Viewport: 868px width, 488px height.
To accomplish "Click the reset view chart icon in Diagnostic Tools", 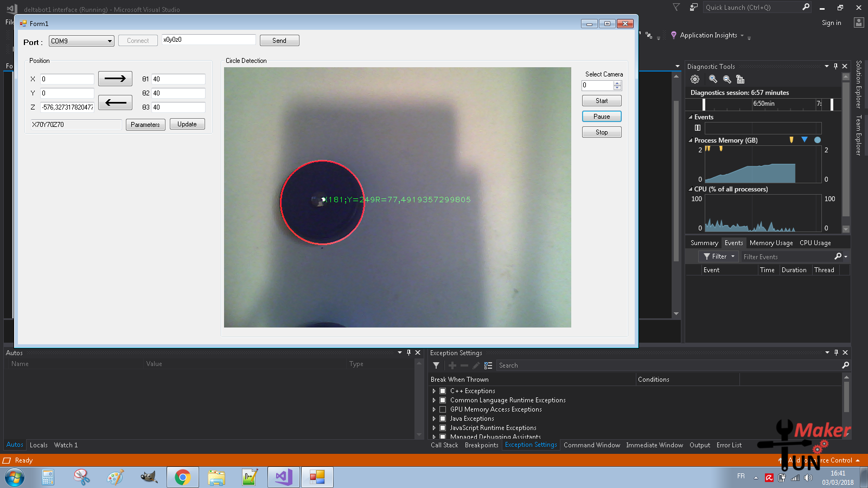I will [x=741, y=79].
